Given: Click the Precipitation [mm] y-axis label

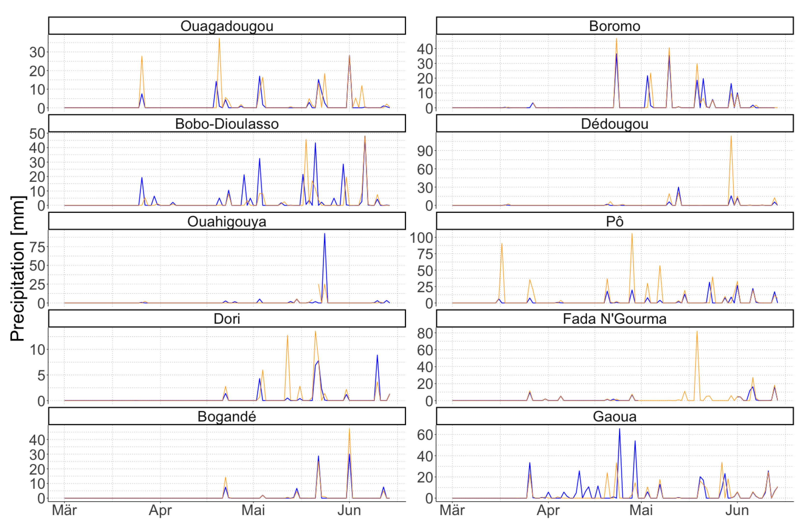Looking at the screenshot, I should point(18,269).
